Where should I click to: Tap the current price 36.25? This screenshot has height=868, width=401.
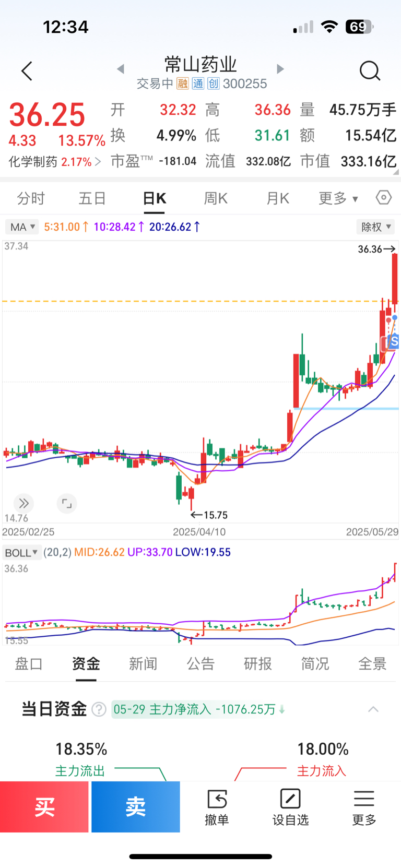[47, 115]
